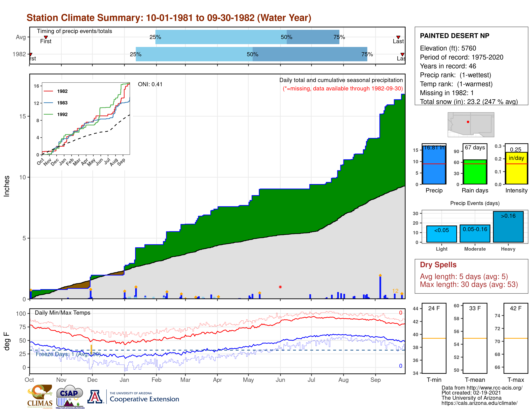The height and width of the screenshot is (411, 532).
Task: Open the cals.arizona.edu/climate URL text
Action: (x=479, y=403)
